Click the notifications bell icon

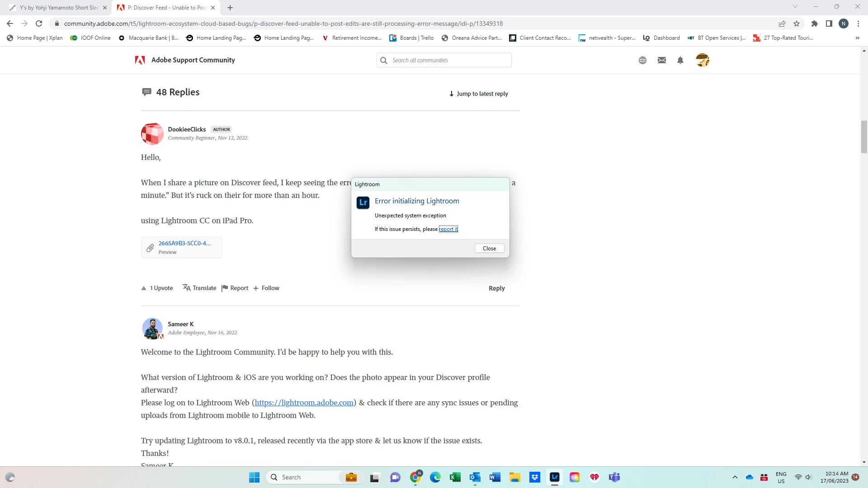pyautogui.click(x=680, y=60)
